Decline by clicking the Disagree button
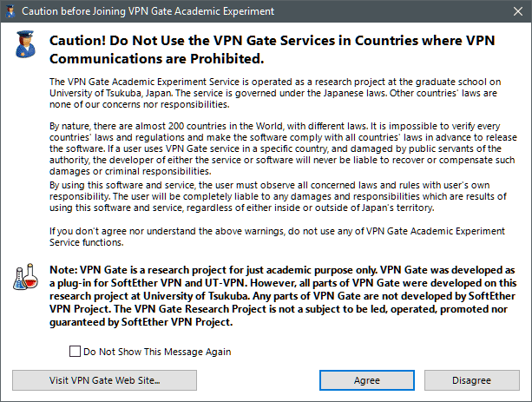Viewport: 532px width, 402px height. 471,380
